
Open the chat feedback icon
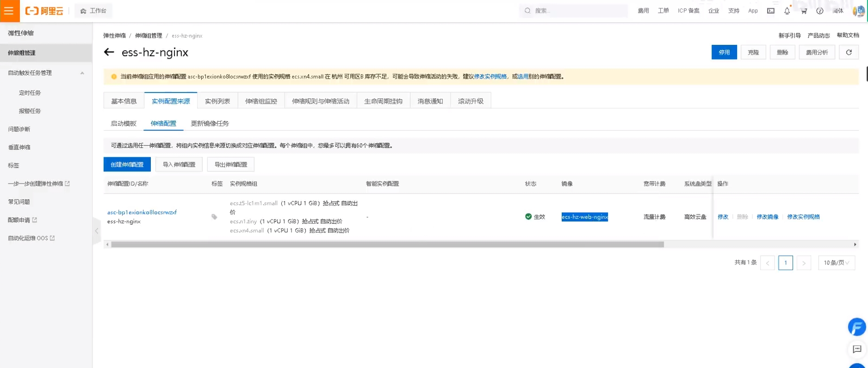(857, 349)
